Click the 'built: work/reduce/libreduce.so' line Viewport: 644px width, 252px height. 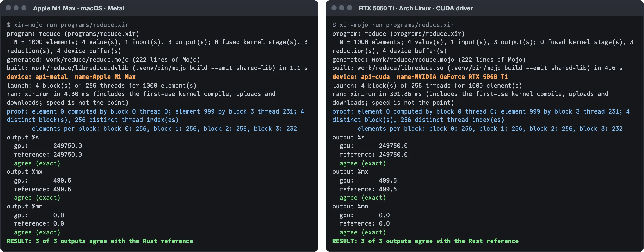477,68
